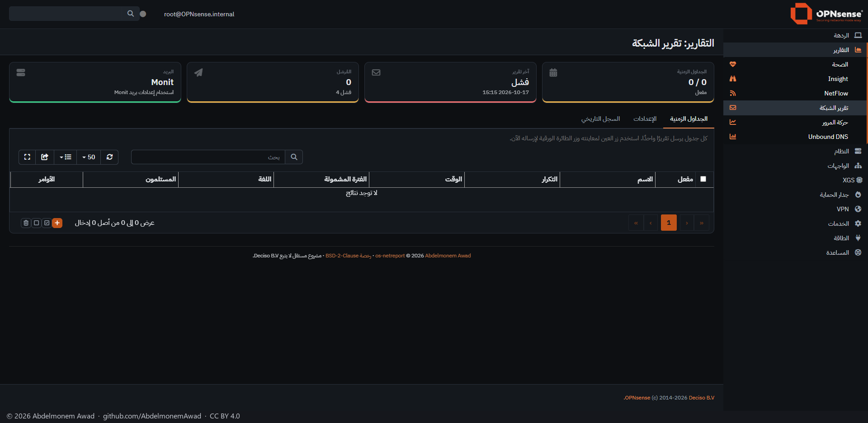The width and height of the screenshot is (868, 423).
Task: Refresh the schedules table
Action: click(x=109, y=157)
